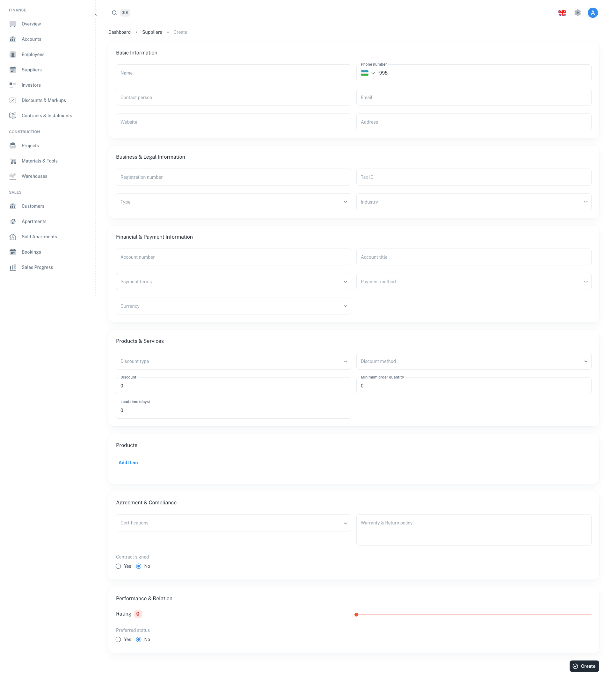Go to Suppliers breadcrumb
This screenshot has width=612, height=700.
152,32
